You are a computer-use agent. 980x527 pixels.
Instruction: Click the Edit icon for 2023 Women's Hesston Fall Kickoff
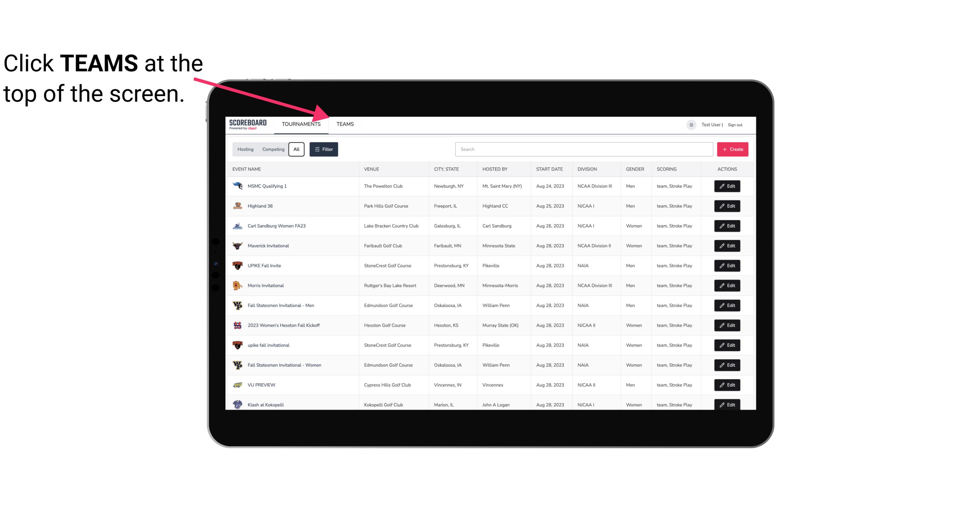tap(728, 325)
